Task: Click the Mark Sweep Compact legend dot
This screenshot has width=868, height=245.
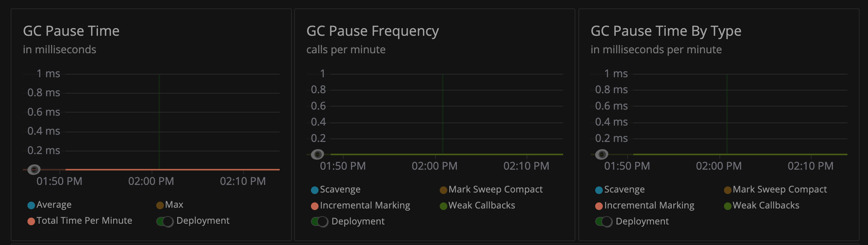Action: (x=443, y=189)
